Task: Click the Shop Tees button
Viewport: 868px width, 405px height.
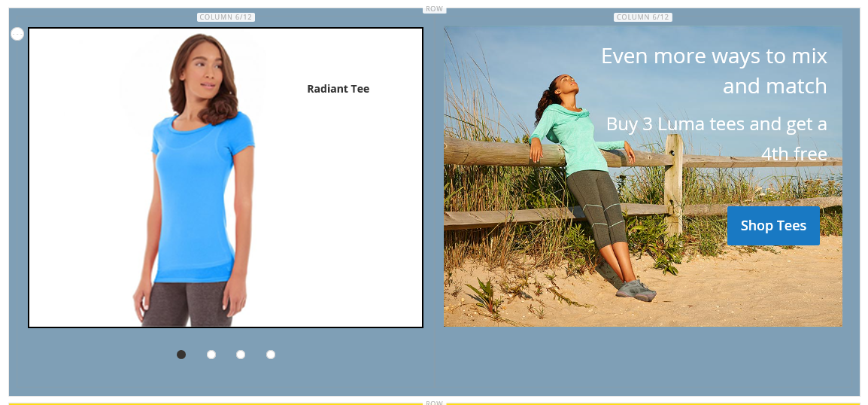Action: pyautogui.click(x=773, y=226)
